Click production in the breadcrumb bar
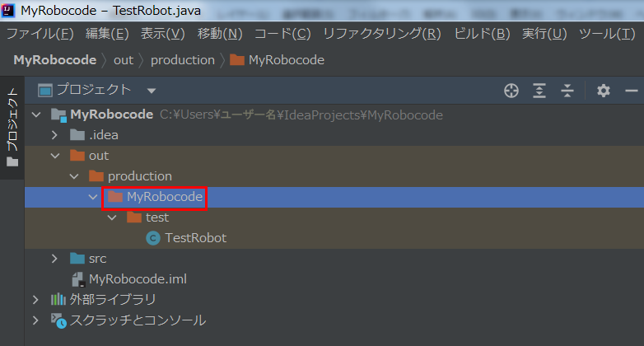The height and width of the screenshot is (346, 644). pos(183,60)
